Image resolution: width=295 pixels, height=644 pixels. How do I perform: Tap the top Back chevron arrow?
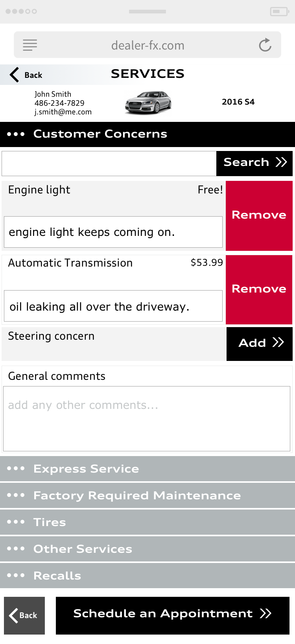click(15, 75)
